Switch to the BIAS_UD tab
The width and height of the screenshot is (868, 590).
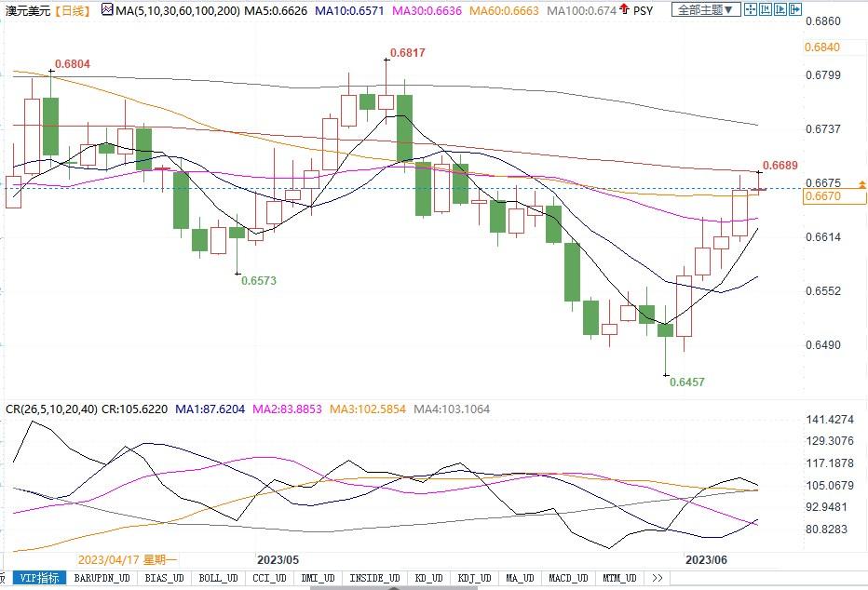pyautogui.click(x=166, y=578)
